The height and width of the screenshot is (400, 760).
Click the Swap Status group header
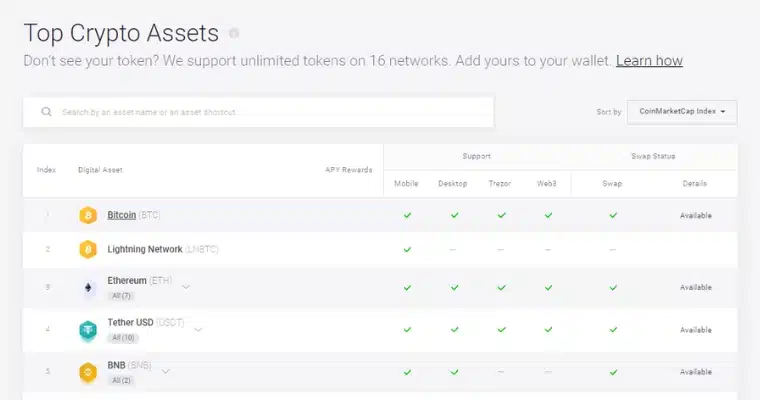653,156
